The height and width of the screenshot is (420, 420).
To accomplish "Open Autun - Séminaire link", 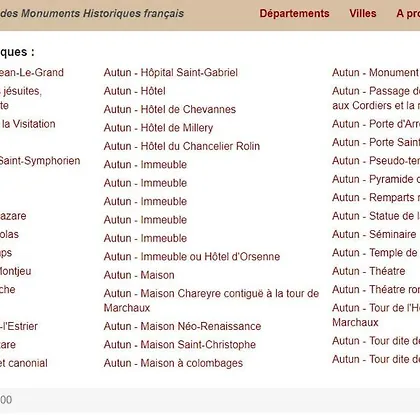I will click(374, 234).
